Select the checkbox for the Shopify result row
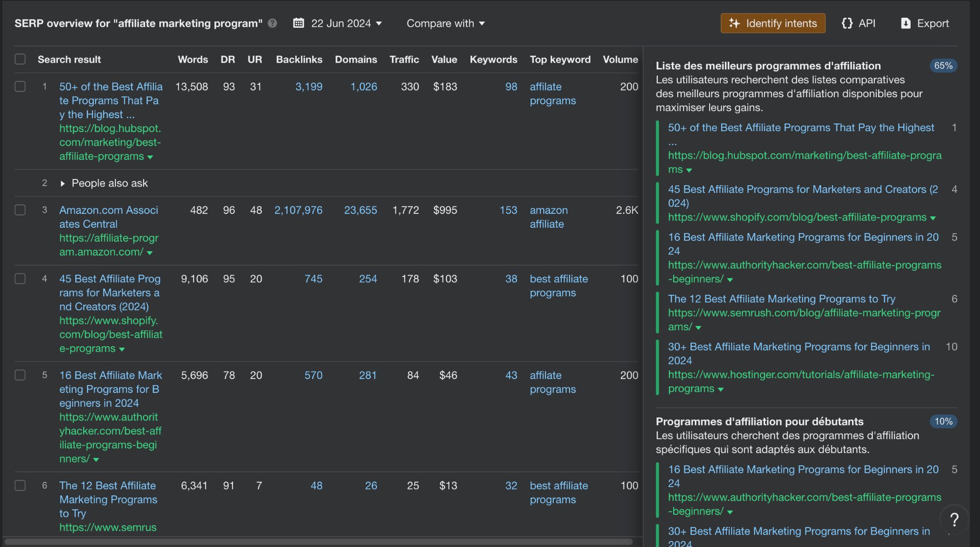The width and height of the screenshot is (980, 547). coord(20,279)
